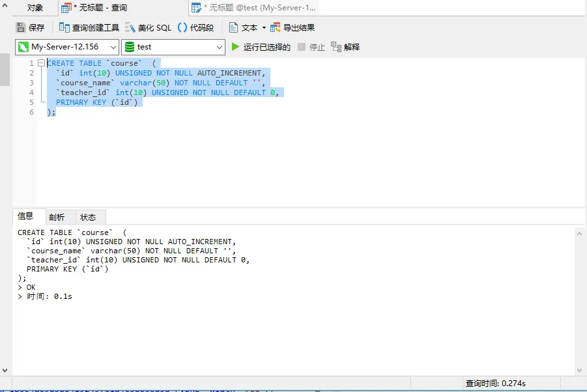
Task: Click the results pane scroll down arrow
Action: (x=580, y=370)
